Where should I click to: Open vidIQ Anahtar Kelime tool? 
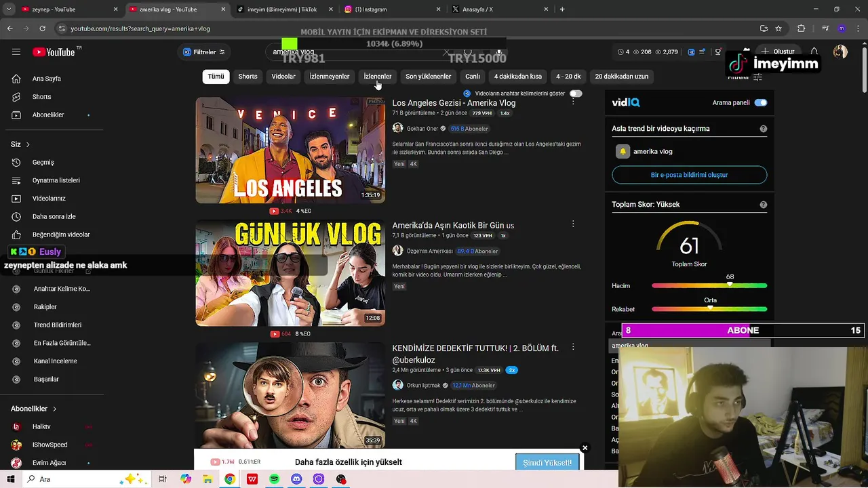tap(62, 289)
